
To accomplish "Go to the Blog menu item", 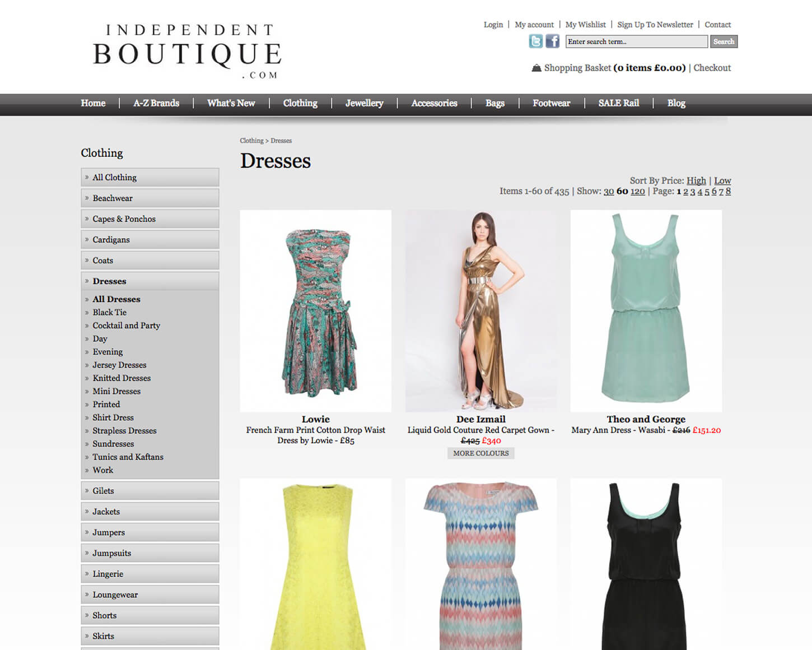I will [x=676, y=103].
